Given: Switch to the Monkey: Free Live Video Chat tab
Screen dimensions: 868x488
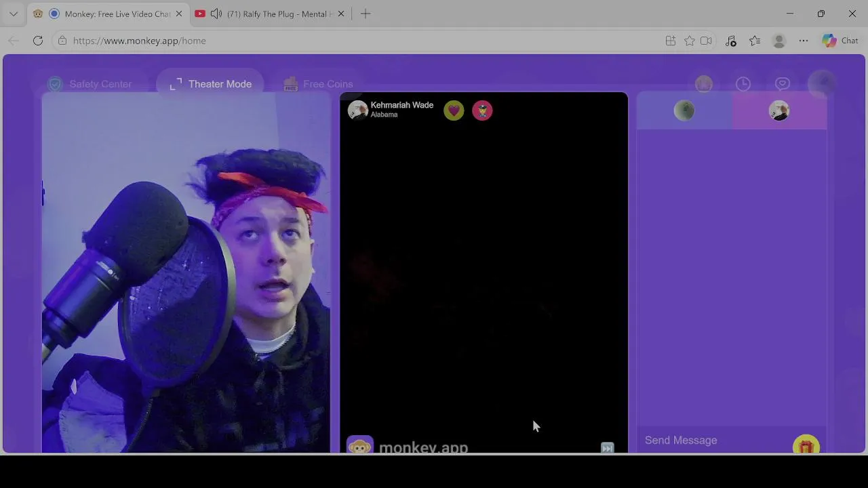Looking at the screenshot, I should tap(108, 14).
